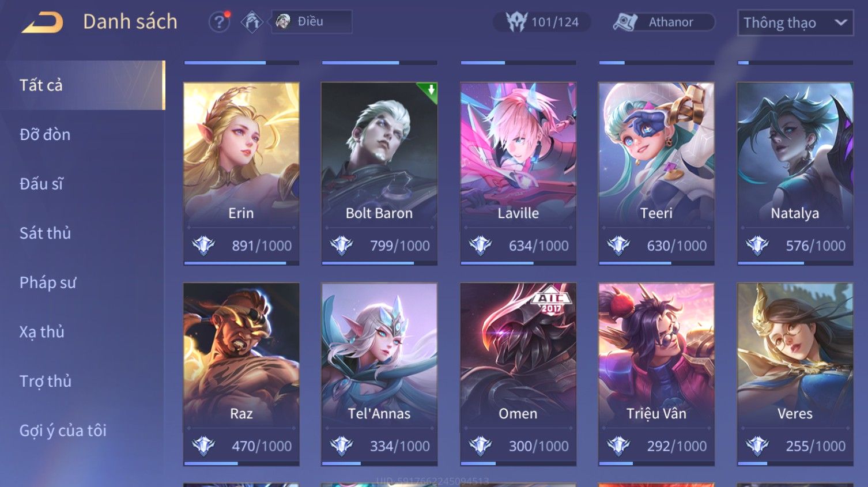868x487 pixels.
Task: Click the golden back arrow icon
Action: pyautogui.click(x=43, y=22)
